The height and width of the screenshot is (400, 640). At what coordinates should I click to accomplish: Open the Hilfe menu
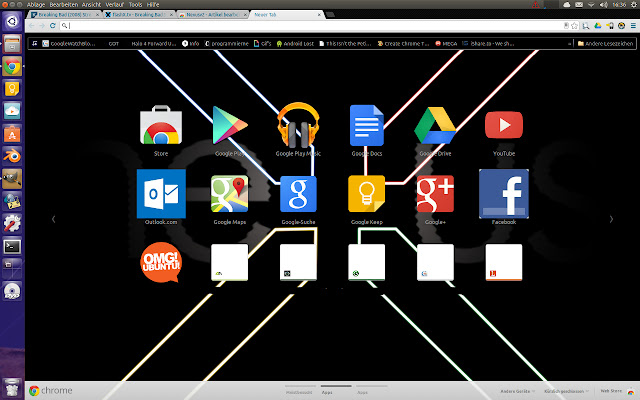[x=153, y=4]
